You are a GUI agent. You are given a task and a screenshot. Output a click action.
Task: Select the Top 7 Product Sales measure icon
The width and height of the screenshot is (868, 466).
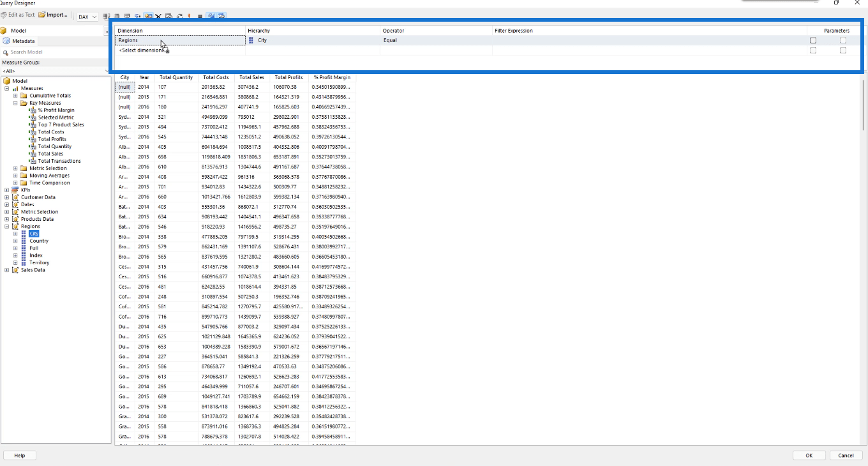33,124
